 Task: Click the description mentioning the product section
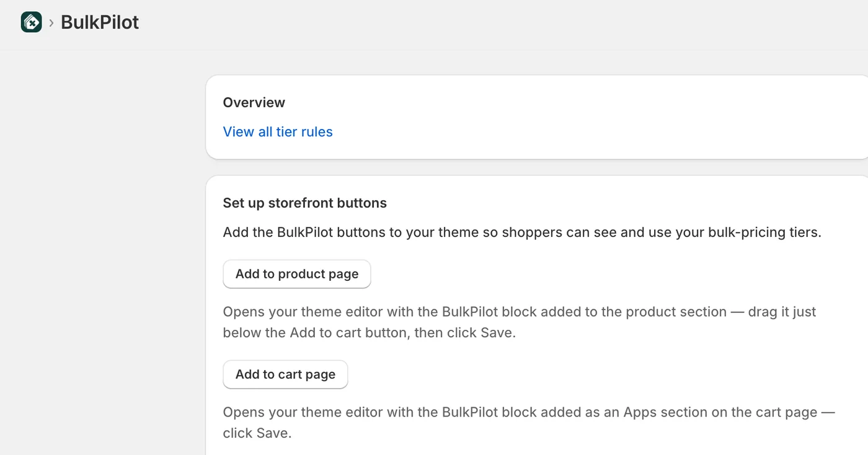coord(520,322)
